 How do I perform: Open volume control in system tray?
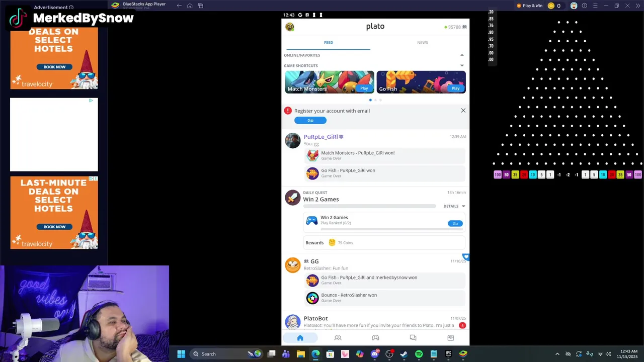608,354
